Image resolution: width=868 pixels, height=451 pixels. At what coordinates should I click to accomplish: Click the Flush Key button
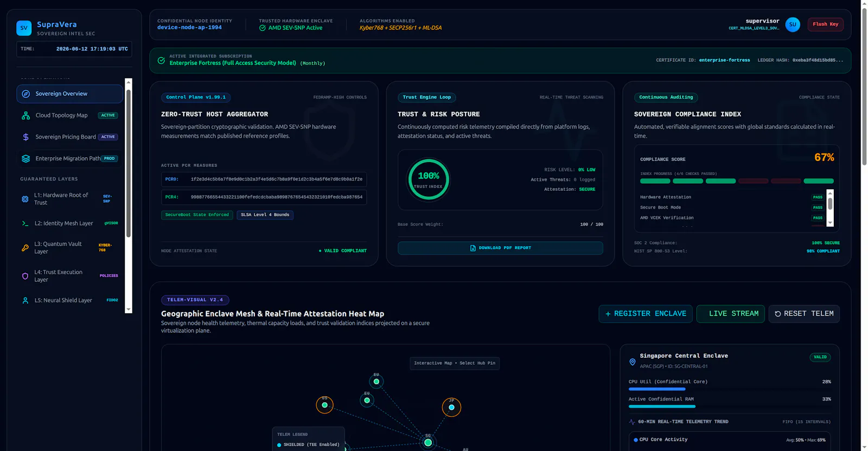pyautogui.click(x=826, y=24)
